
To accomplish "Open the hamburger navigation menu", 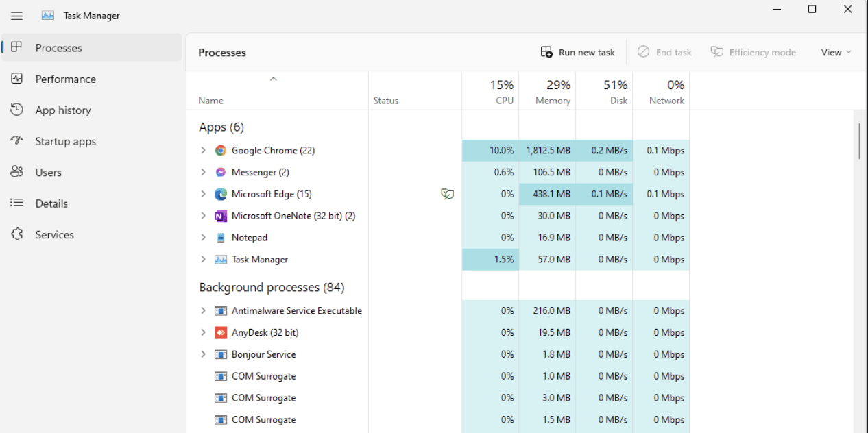I will tap(17, 16).
